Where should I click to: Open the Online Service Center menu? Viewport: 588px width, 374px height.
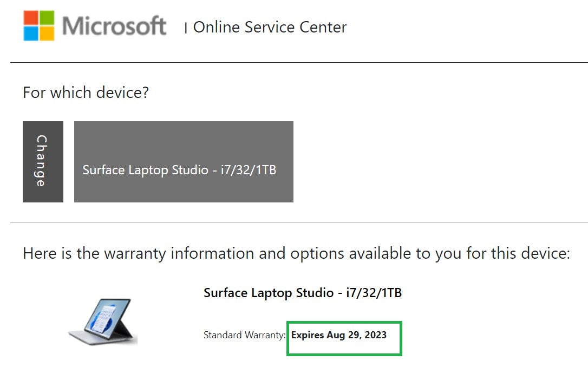(270, 27)
